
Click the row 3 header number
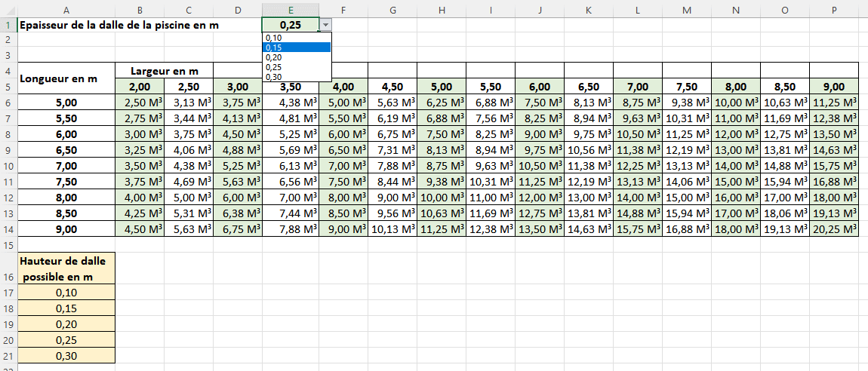pos(8,56)
